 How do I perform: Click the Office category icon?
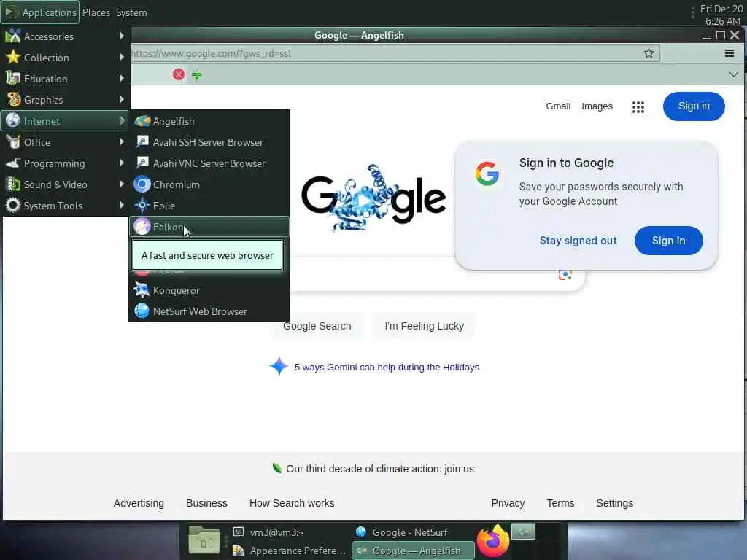pos(13,142)
